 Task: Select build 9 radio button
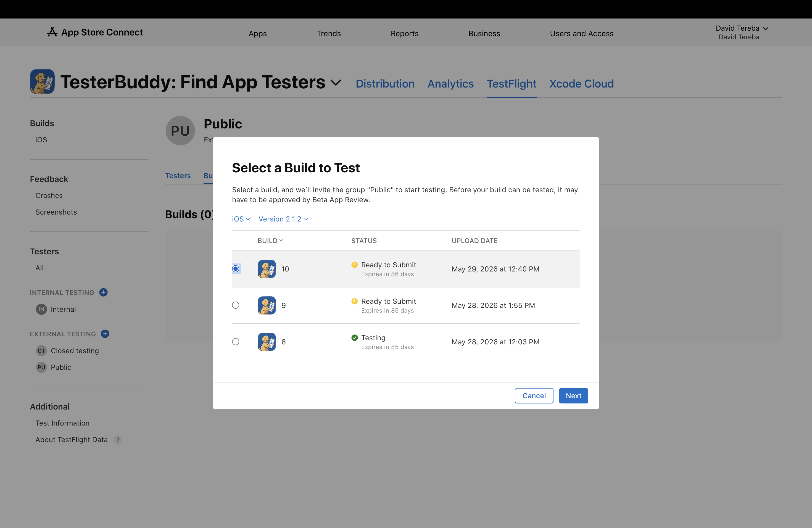click(236, 305)
